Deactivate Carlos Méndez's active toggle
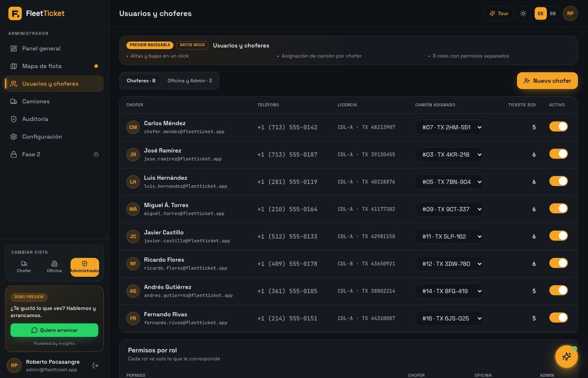The image size is (588, 378). 559,126
